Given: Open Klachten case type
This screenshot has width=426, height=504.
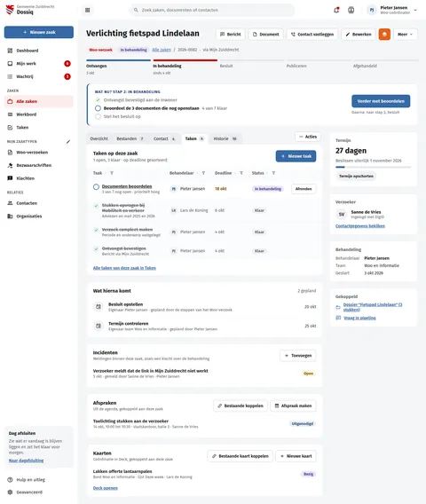Looking at the screenshot, I should tap(38, 178).
